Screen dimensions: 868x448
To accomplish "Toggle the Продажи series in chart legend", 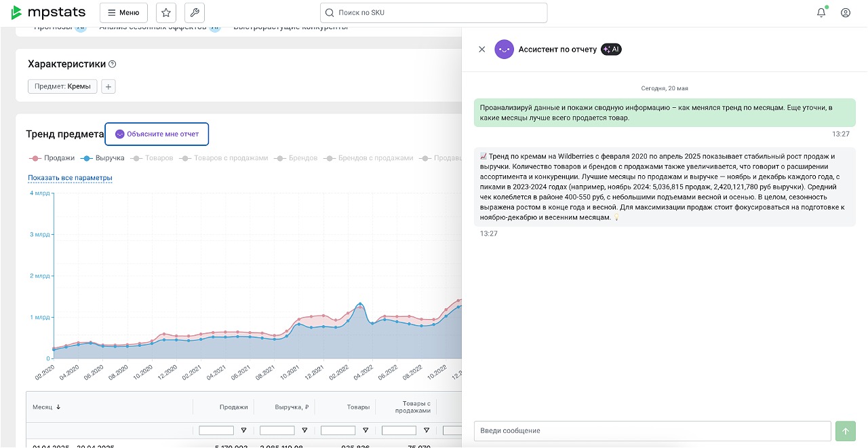I will [x=52, y=157].
